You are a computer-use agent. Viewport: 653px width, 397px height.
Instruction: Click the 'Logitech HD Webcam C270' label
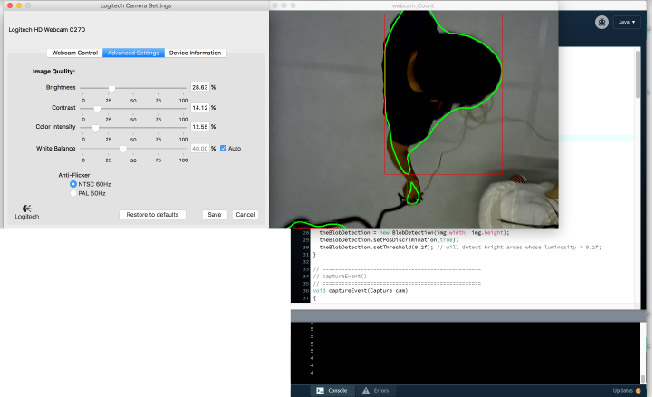tap(47, 30)
